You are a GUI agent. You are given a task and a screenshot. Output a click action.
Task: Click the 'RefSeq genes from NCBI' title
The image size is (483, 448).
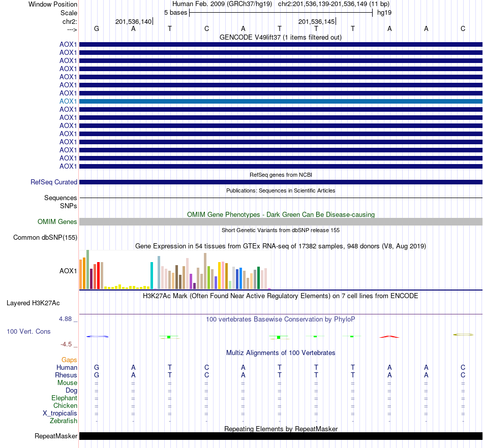click(281, 175)
